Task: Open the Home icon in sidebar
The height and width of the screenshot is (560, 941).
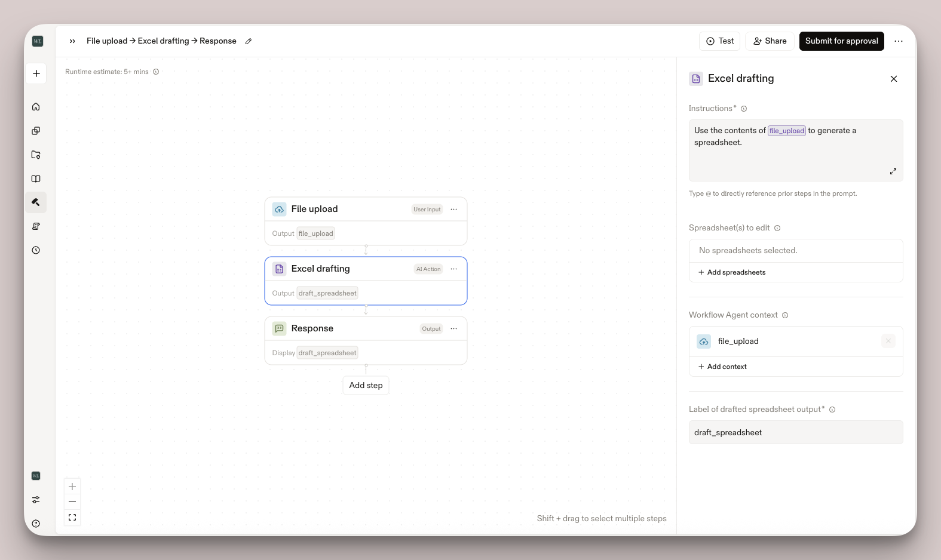Action: 36,107
